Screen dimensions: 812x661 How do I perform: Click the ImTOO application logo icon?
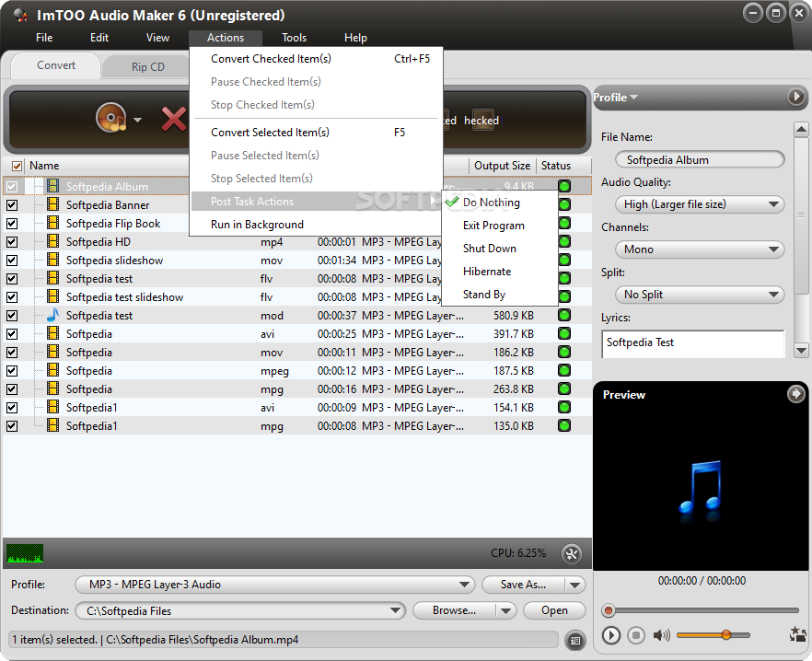(20, 15)
